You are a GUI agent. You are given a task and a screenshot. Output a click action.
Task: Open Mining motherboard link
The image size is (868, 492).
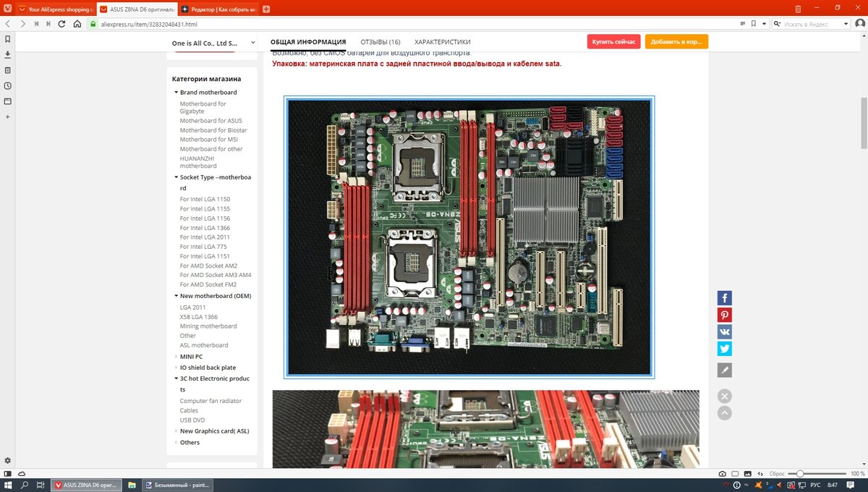[x=208, y=326]
